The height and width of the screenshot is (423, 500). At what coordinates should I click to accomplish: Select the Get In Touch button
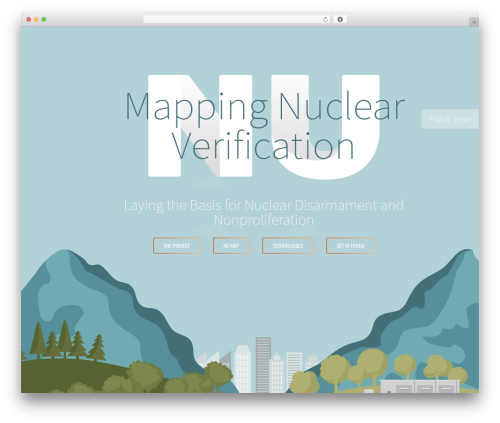pyautogui.click(x=350, y=246)
